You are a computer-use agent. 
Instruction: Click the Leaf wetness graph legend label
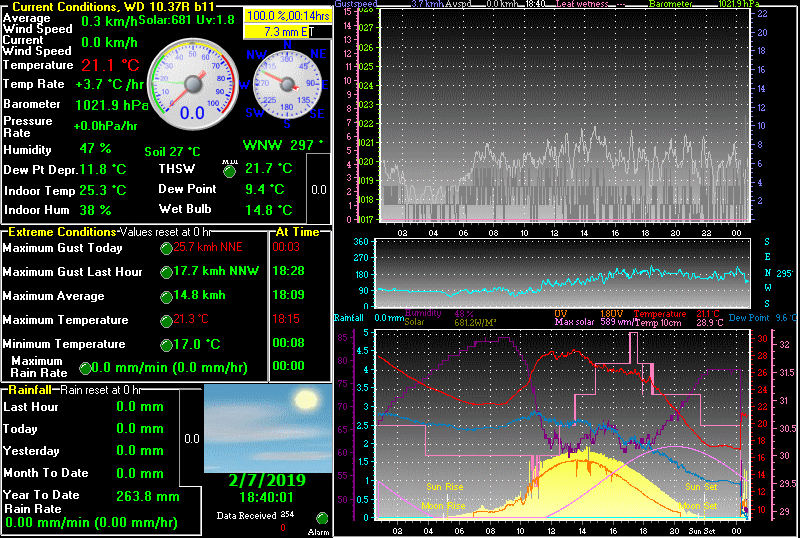click(x=582, y=4)
